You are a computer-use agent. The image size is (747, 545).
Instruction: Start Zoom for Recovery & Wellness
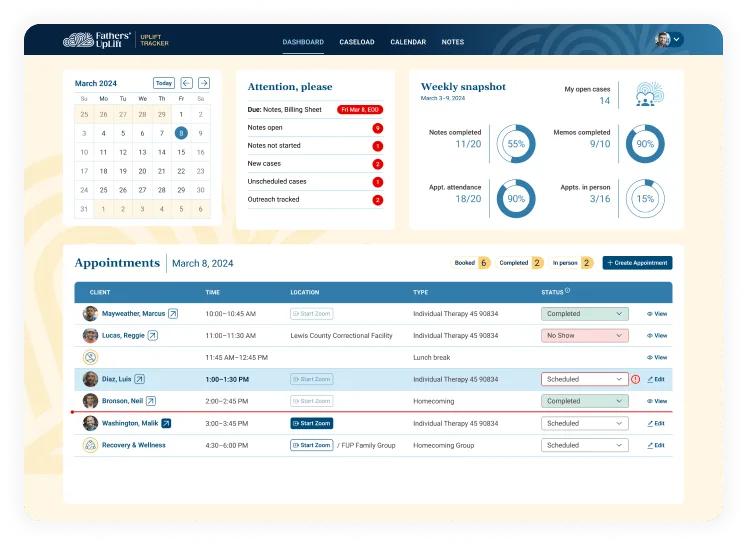click(x=312, y=445)
